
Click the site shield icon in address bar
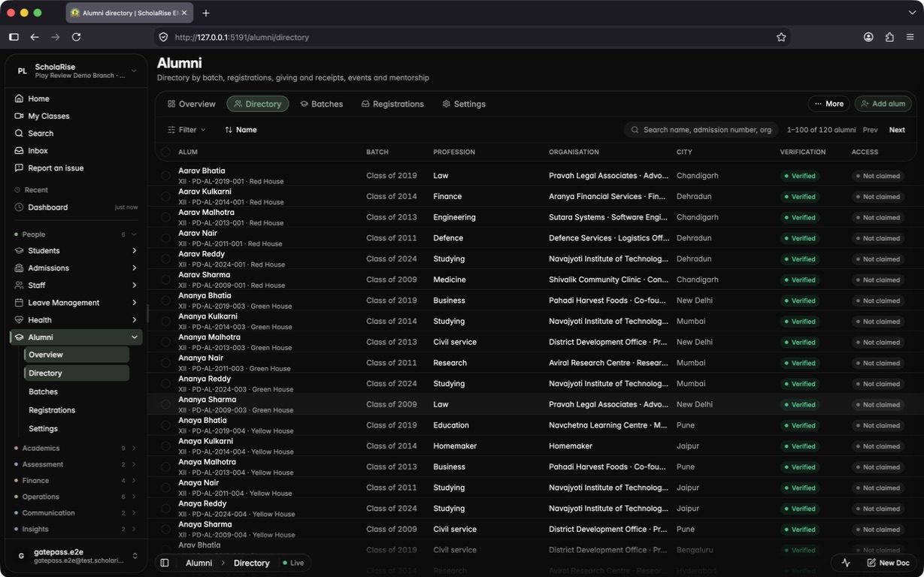click(x=163, y=37)
